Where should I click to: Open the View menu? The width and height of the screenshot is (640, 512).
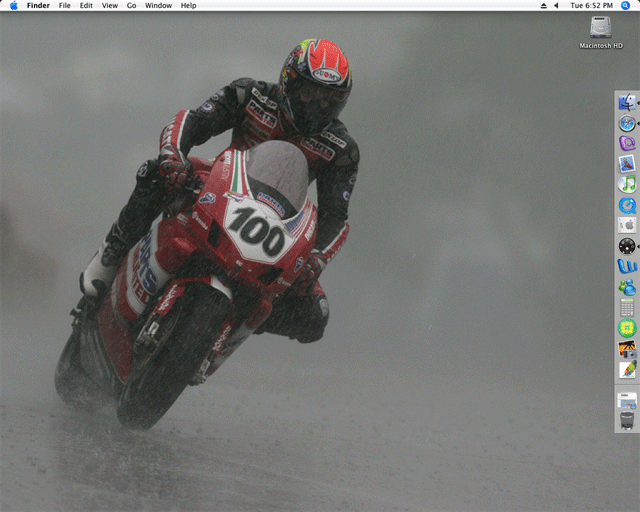click(x=110, y=5)
